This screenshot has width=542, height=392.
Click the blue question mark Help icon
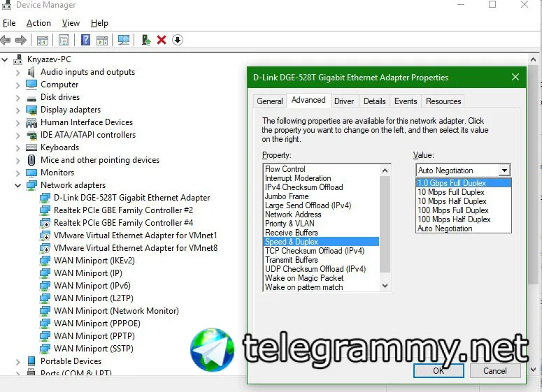pos(85,40)
